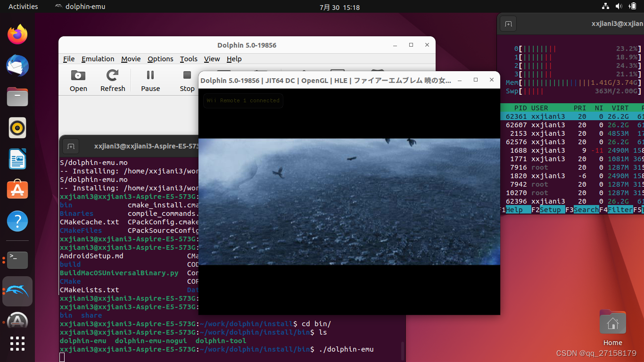The height and width of the screenshot is (362, 644).
Task: Select the VIRT column header in htop
Action: click(x=620, y=108)
